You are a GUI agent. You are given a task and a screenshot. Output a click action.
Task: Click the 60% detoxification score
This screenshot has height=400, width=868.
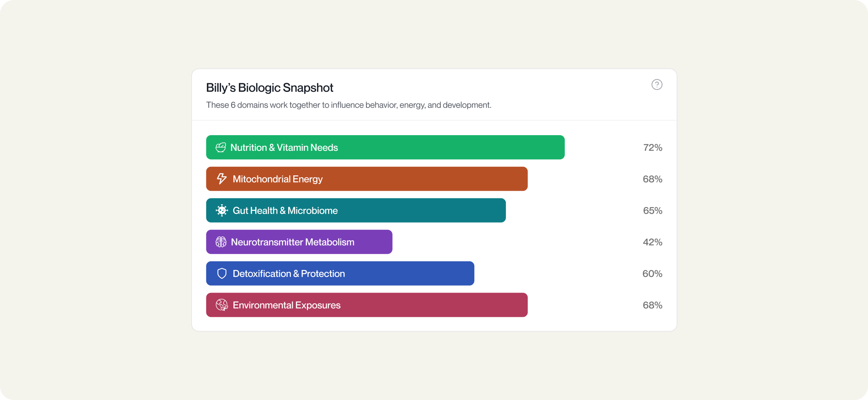(x=652, y=274)
